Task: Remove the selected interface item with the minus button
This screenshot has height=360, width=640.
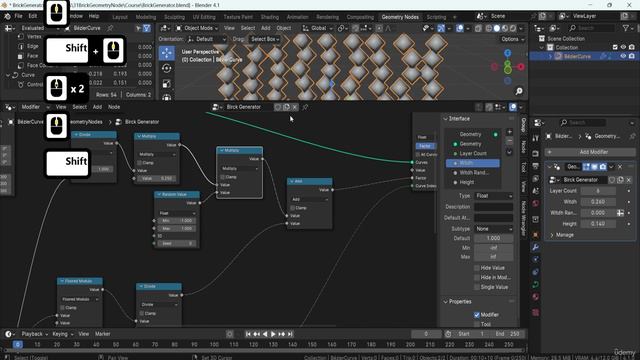Action: coord(509,141)
